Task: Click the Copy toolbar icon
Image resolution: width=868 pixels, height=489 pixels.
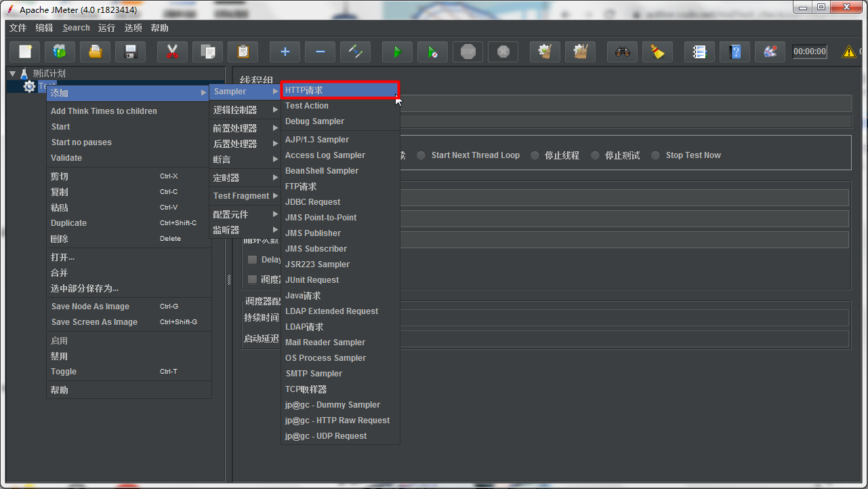Action: tap(208, 52)
